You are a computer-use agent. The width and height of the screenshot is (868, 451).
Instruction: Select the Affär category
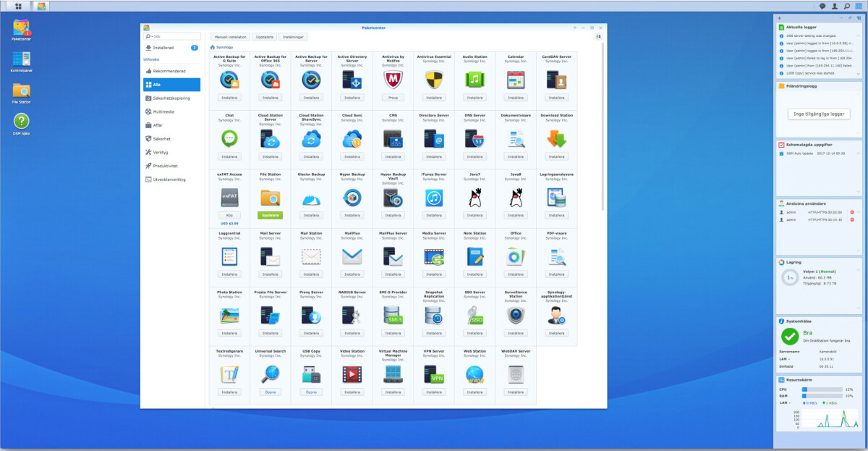tap(172, 125)
